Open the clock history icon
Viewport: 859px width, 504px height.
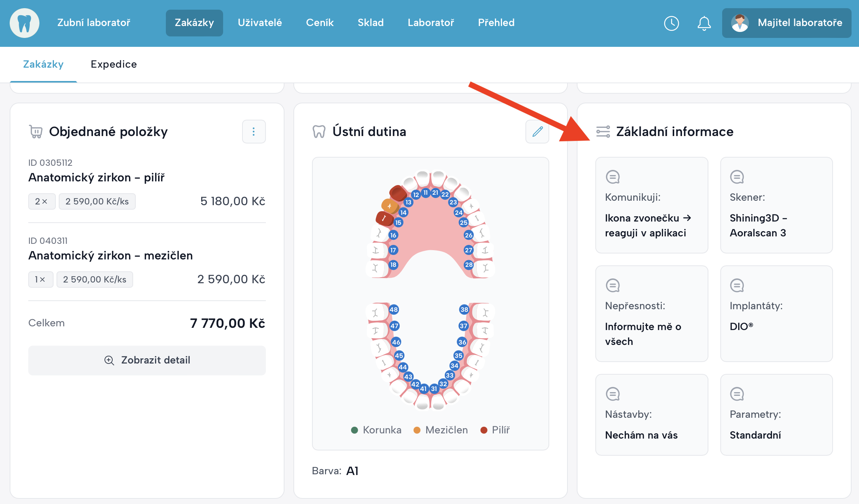(x=671, y=23)
